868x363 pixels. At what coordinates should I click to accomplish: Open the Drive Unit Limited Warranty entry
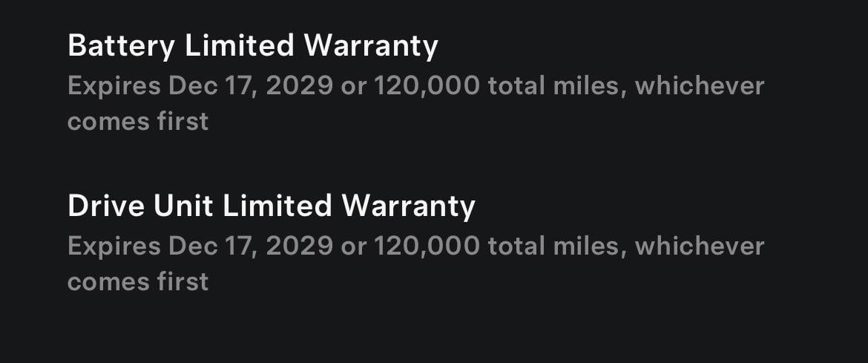[271, 206]
